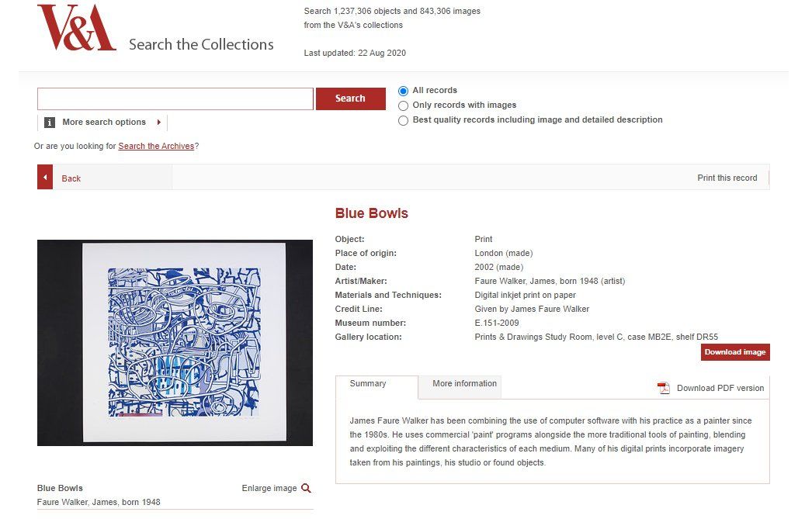Click the Enlarge image link
The height and width of the screenshot is (519, 812).
269,488
